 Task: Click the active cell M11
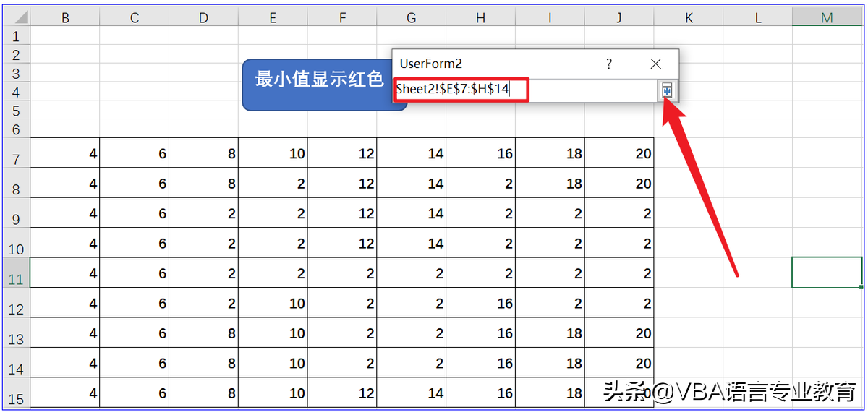point(827,273)
